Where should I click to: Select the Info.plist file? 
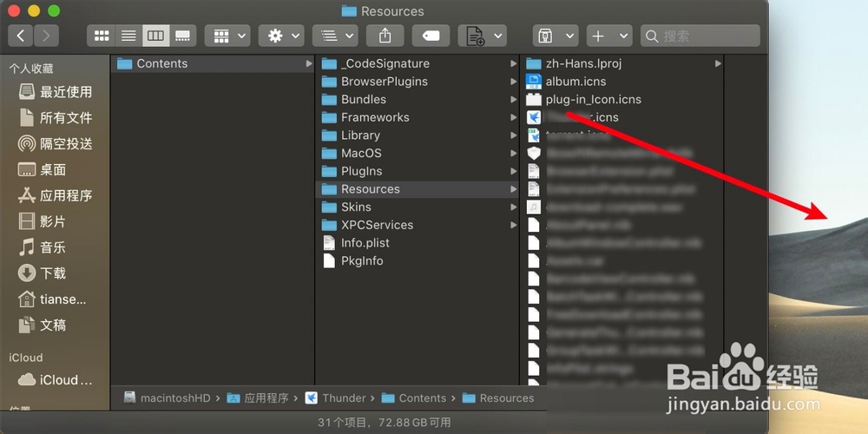[417, 243]
